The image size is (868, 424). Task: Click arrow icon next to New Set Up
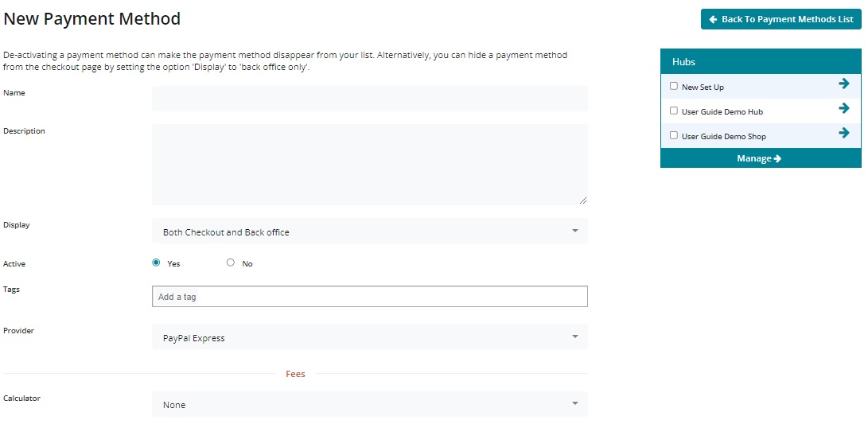pyautogui.click(x=844, y=84)
